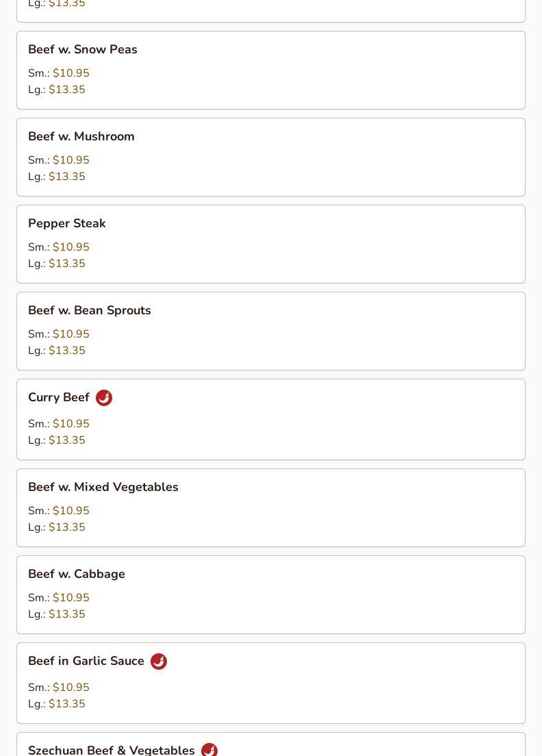Screen dimensions: 542x756
Task: Choose small price for Beef w. Mixed Vegetables
Action: pyautogui.click(x=71, y=511)
